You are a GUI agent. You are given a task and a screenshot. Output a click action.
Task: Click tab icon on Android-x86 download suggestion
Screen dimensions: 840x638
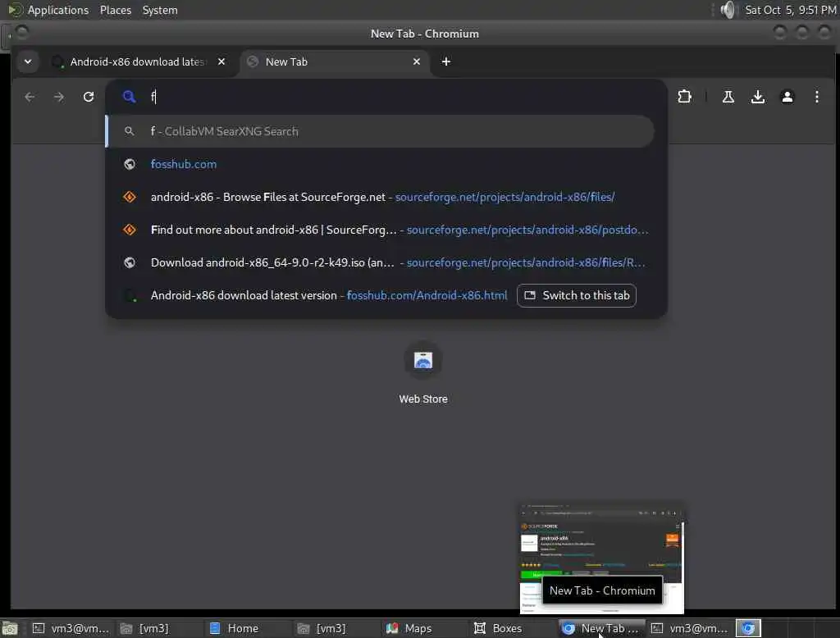130,296
